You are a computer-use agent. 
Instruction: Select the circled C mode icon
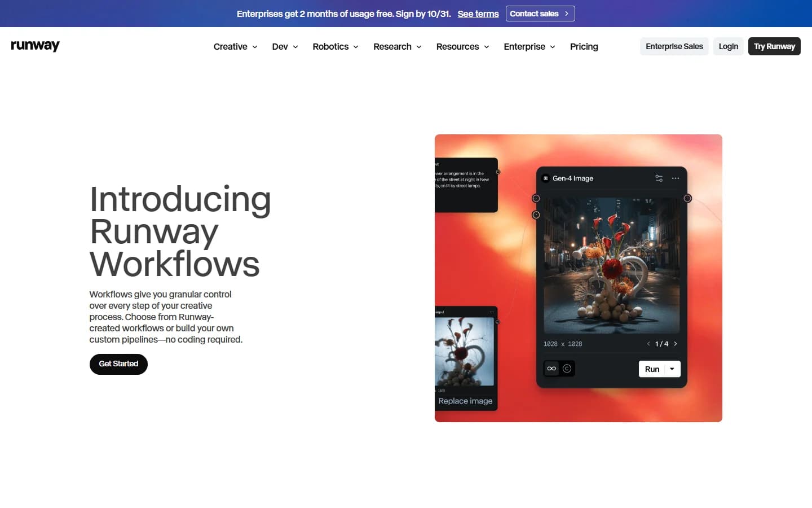point(567,369)
